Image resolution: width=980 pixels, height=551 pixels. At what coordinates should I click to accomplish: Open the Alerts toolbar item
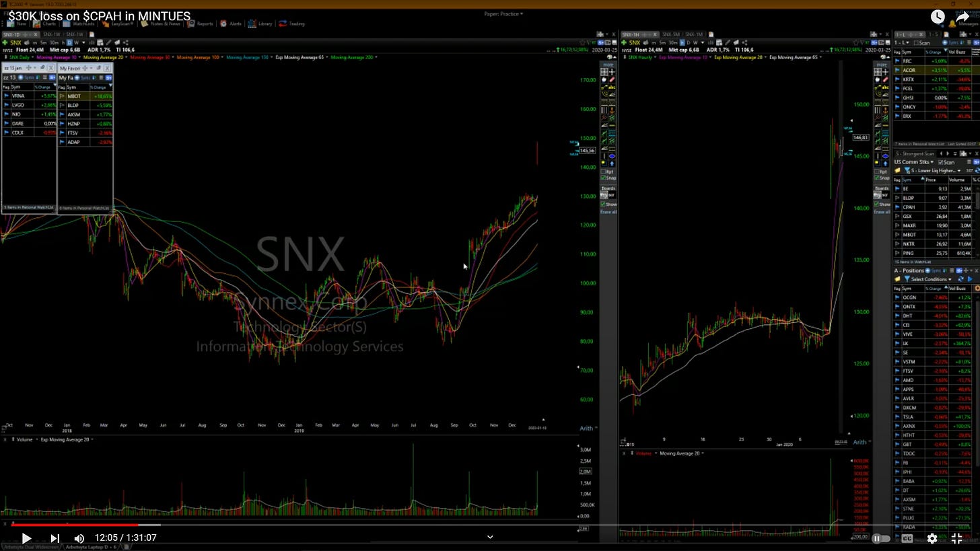point(231,24)
